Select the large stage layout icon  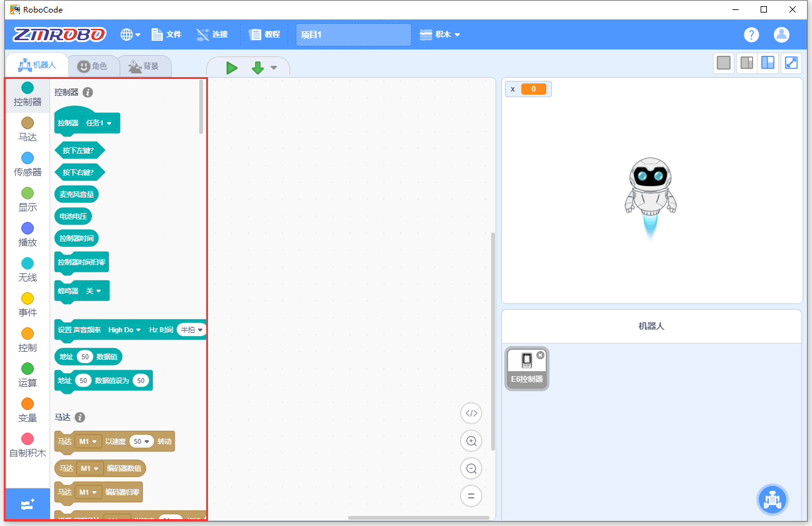(768, 63)
